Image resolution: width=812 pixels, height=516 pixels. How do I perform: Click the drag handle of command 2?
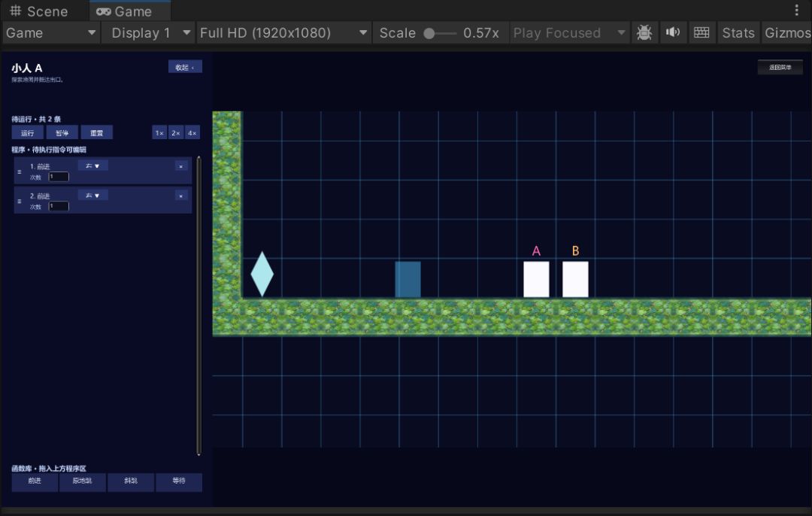click(19, 201)
